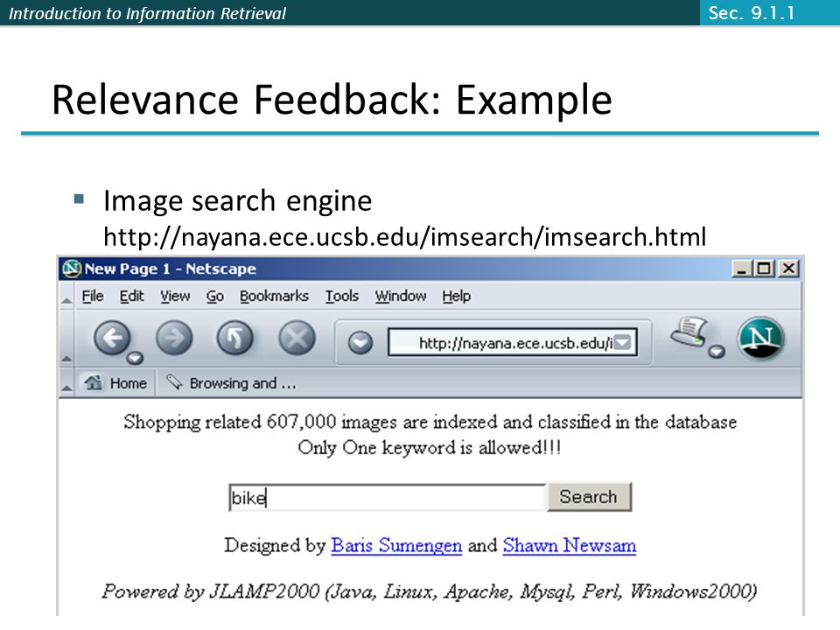Image resolution: width=840 pixels, height=630 pixels.
Task: Click the round search dropdown beside address bar
Action: pos(360,342)
